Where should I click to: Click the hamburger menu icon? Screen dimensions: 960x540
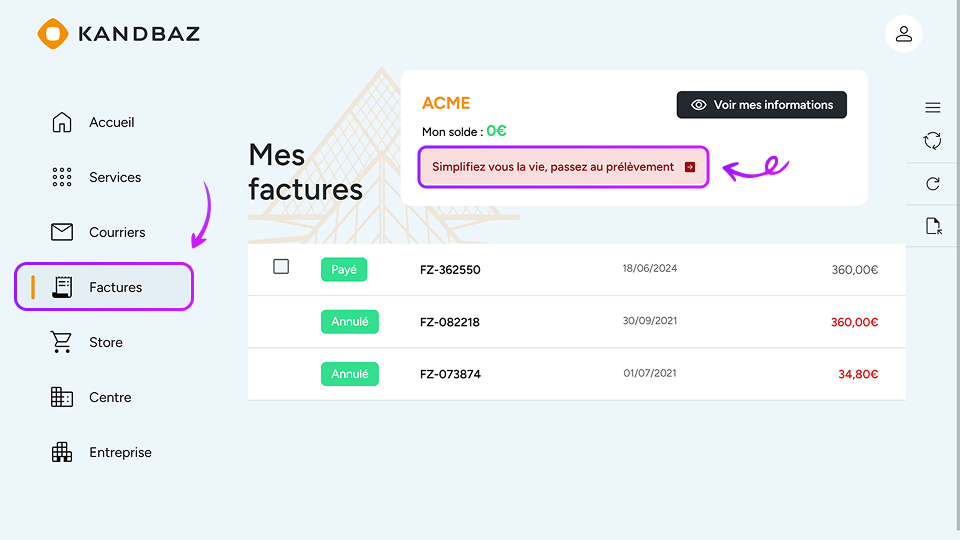(932, 108)
